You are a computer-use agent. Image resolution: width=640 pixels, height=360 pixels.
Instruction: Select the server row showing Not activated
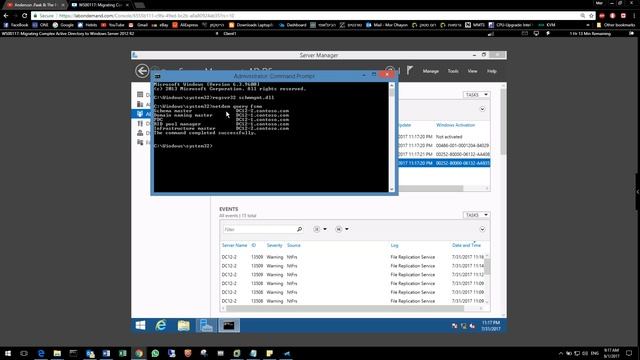coord(444,137)
